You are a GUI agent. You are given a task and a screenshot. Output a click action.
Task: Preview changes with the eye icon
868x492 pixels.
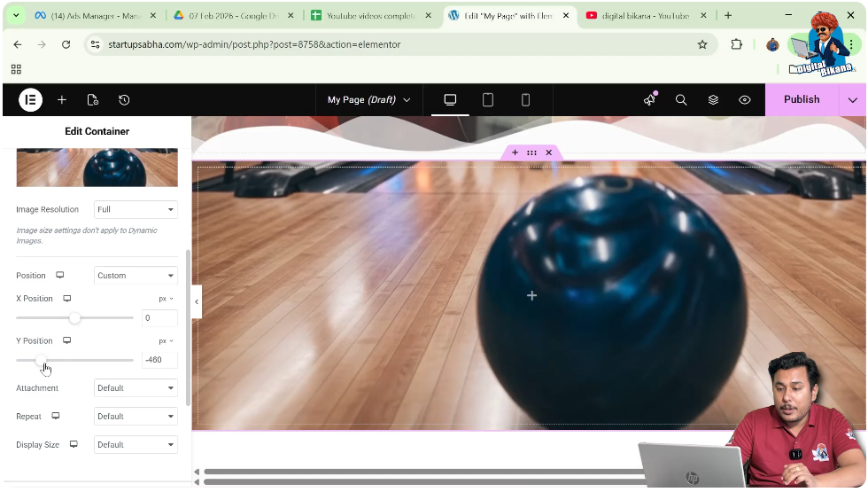(745, 100)
